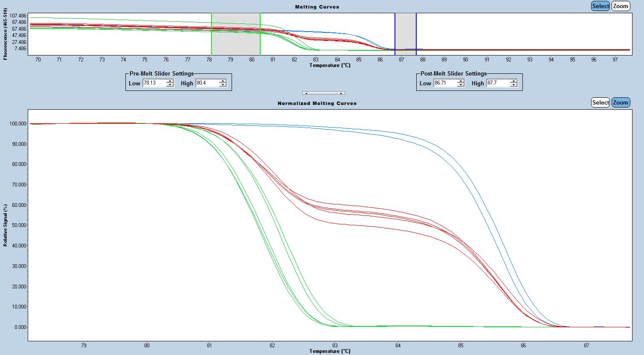This screenshot has height=355, width=644.
Task: Increase Post-Melt High value with up arrow
Action: click(513, 81)
